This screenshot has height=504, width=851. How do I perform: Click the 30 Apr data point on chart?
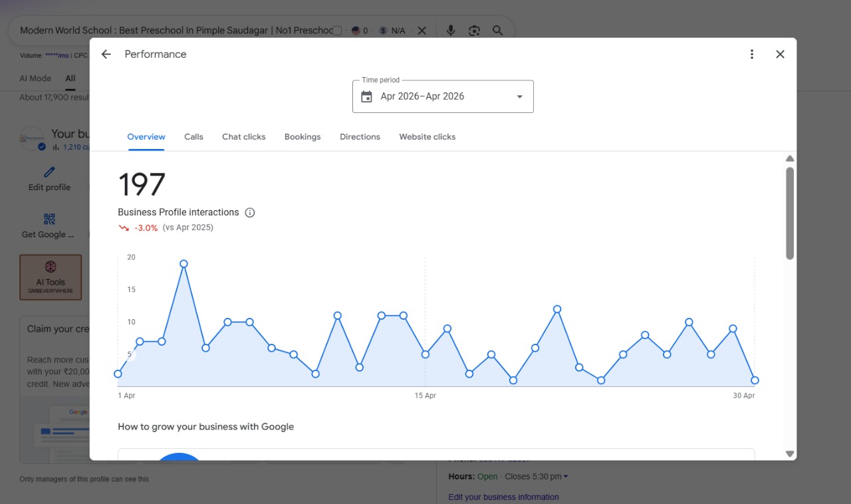click(755, 380)
